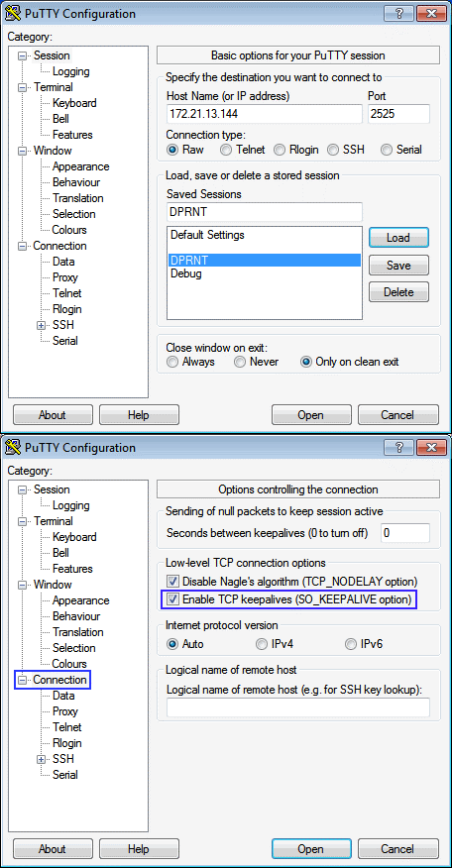
Task: Collapse the Connection category in bottom window
Action: (x=22, y=680)
